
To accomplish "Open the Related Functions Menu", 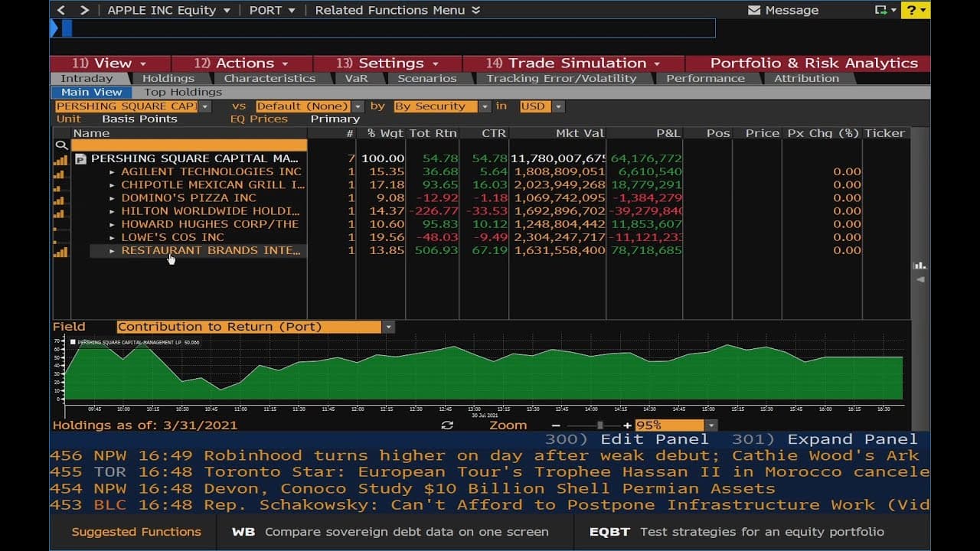I will [x=397, y=10].
